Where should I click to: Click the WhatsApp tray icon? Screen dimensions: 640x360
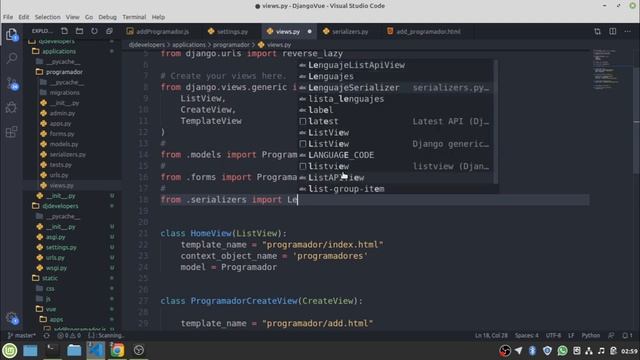[x=562, y=351]
